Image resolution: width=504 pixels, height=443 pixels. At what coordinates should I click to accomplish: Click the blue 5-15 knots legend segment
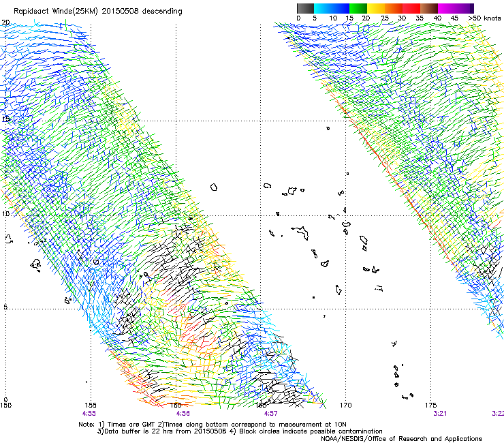click(x=332, y=8)
